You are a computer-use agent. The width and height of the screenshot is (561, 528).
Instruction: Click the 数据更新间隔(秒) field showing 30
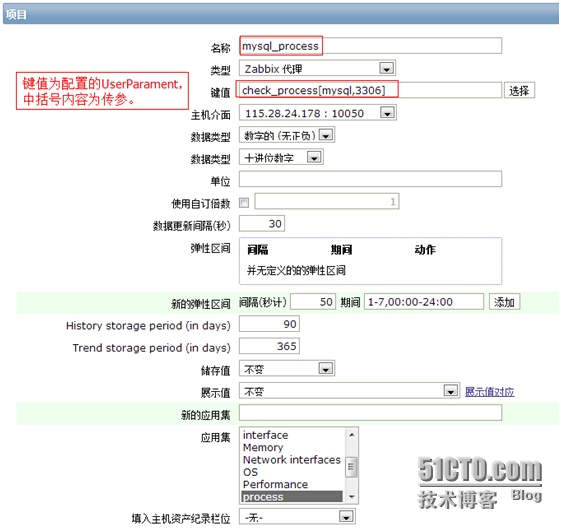pyautogui.click(x=262, y=224)
